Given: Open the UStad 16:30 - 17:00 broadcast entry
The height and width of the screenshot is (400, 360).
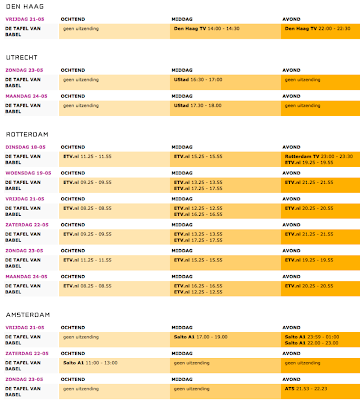Looking at the screenshot, I should click(x=198, y=80).
